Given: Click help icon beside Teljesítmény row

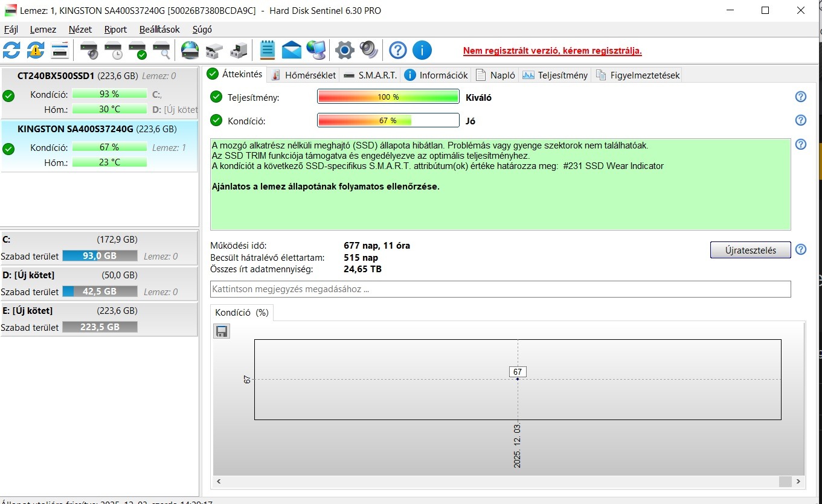Looking at the screenshot, I should [x=801, y=97].
